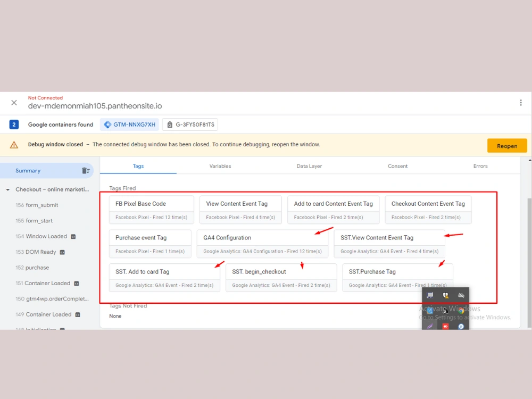
Task: Open the SST. Add to card Tag
Action: [164, 278]
